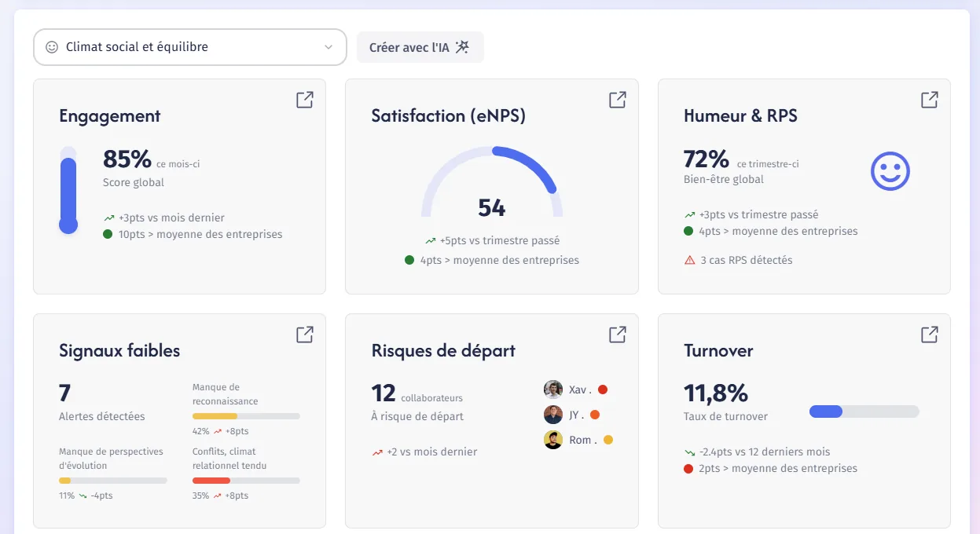Open the Signaux faibles card expand icon
Image resolution: width=980 pixels, height=534 pixels.
(x=304, y=335)
